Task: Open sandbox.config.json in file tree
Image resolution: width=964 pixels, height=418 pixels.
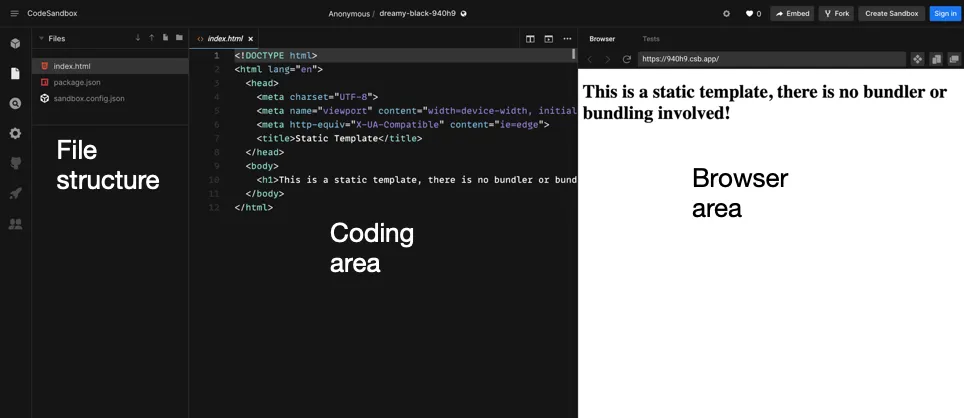Action: [110, 98]
